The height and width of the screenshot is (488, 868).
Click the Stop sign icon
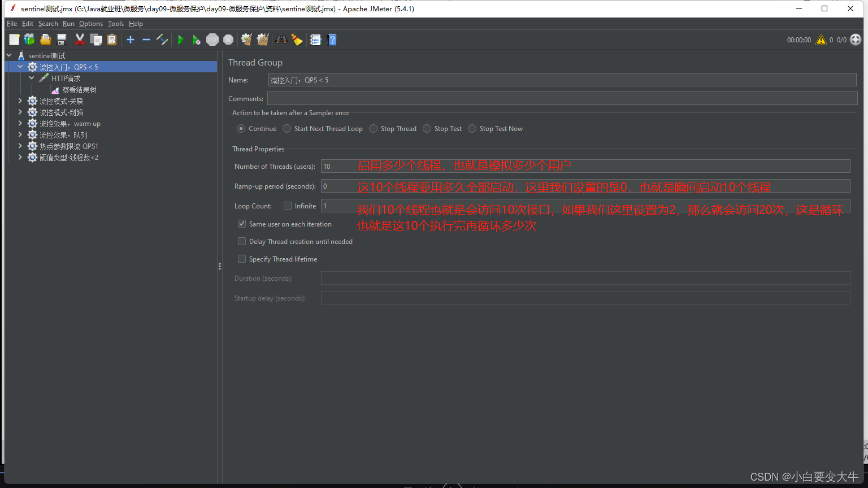point(212,40)
